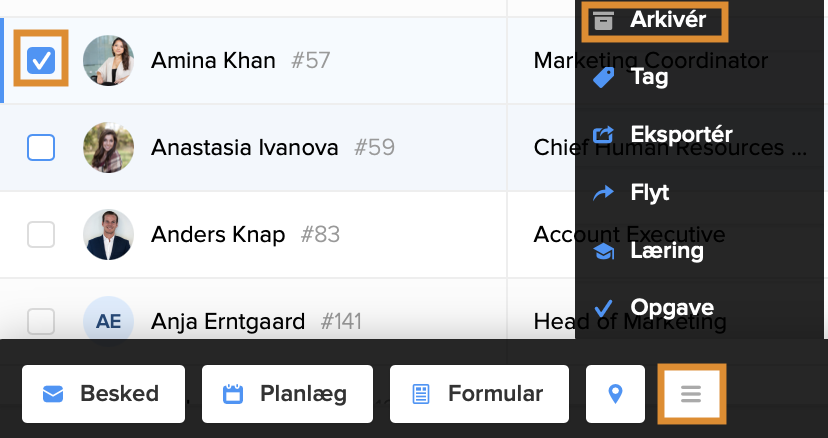Image resolution: width=828 pixels, height=438 pixels.
Task: Click the blue Tag label icon
Action: pyautogui.click(x=603, y=77)
